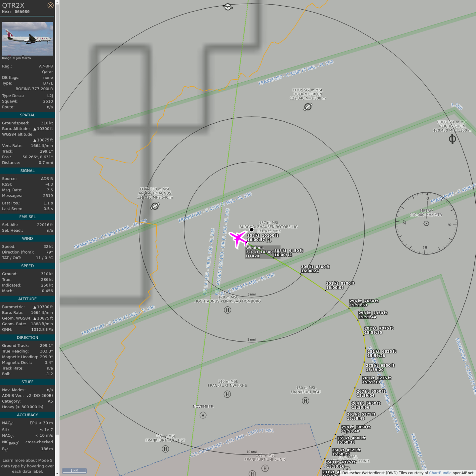Click the Ober-Moerlen EDFP airfield symbol
Image resolution: width=476 pixels, height=476 pixels.
coord(308,107)
